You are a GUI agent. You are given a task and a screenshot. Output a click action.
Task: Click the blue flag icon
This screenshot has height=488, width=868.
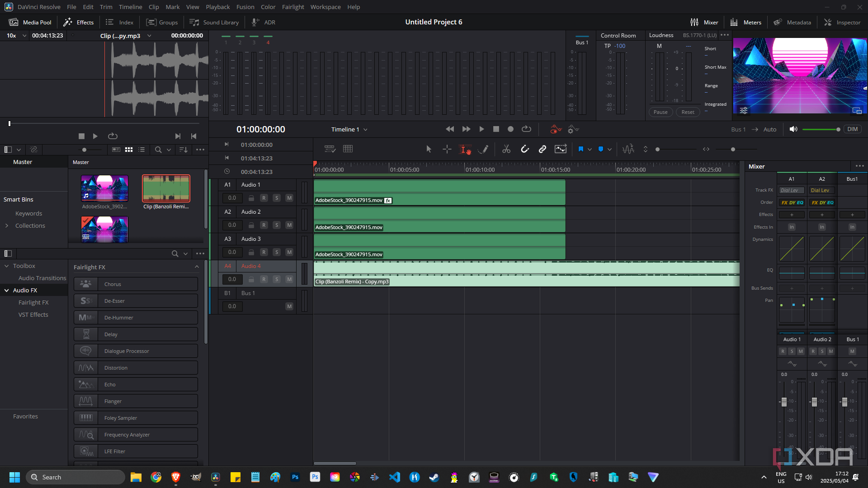point(581,149)
